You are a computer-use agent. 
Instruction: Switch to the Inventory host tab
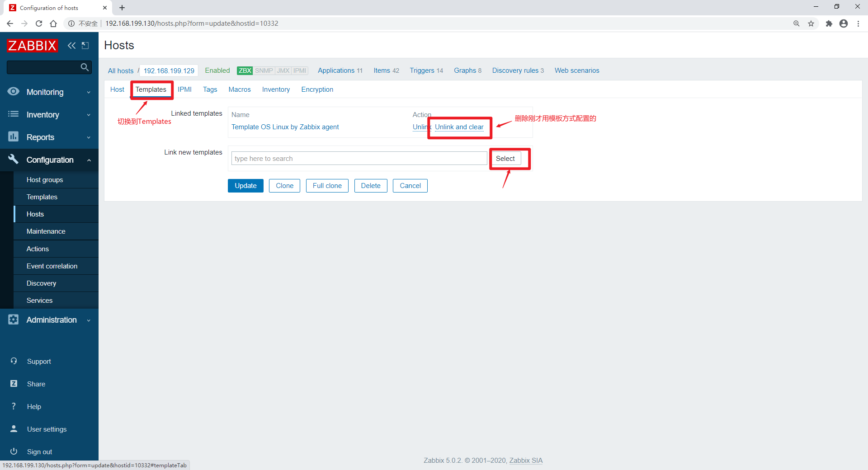(276, 89)
